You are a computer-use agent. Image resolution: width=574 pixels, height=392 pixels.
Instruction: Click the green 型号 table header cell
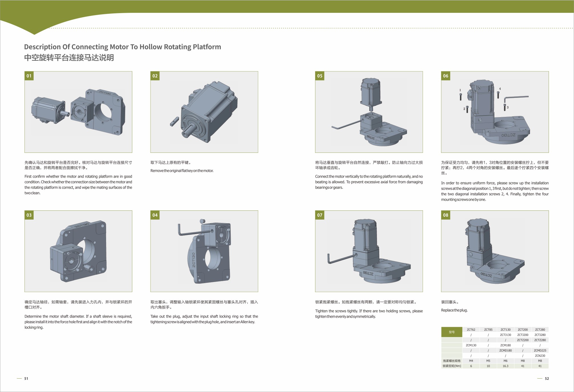coord(452,332)
